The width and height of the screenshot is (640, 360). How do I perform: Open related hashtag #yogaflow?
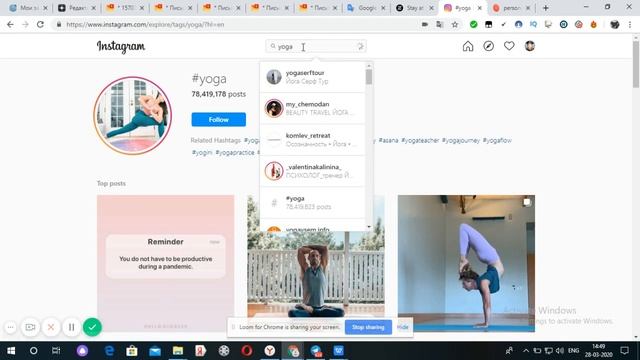497,140
